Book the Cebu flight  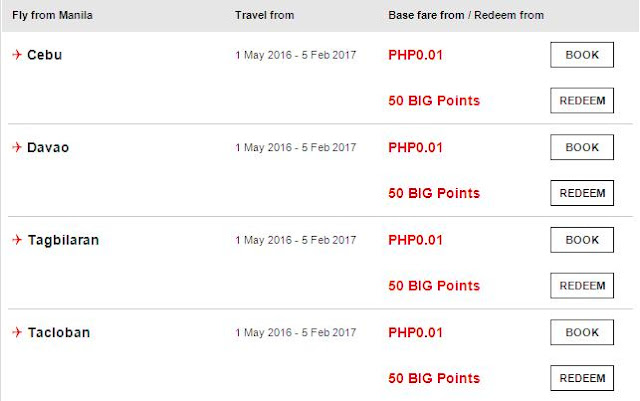tap(582, 55)
